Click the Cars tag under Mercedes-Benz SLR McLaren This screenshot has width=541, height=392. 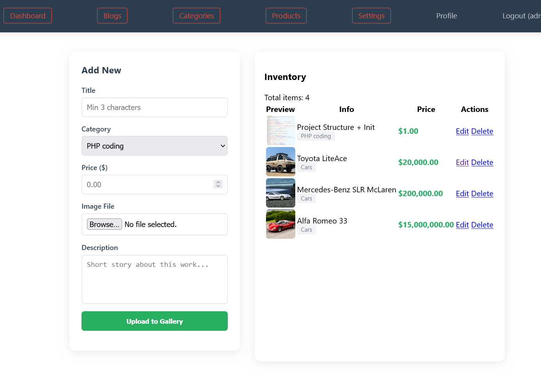point(307,199)
